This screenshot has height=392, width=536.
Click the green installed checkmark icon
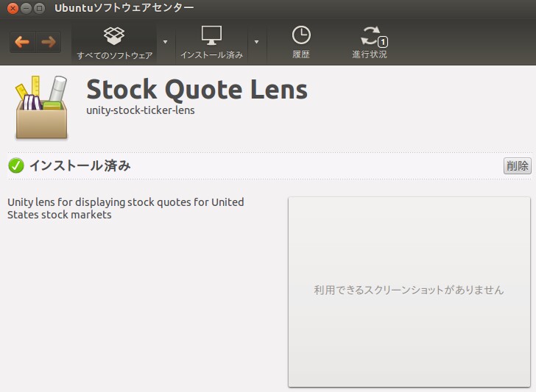tap(15, 166)
